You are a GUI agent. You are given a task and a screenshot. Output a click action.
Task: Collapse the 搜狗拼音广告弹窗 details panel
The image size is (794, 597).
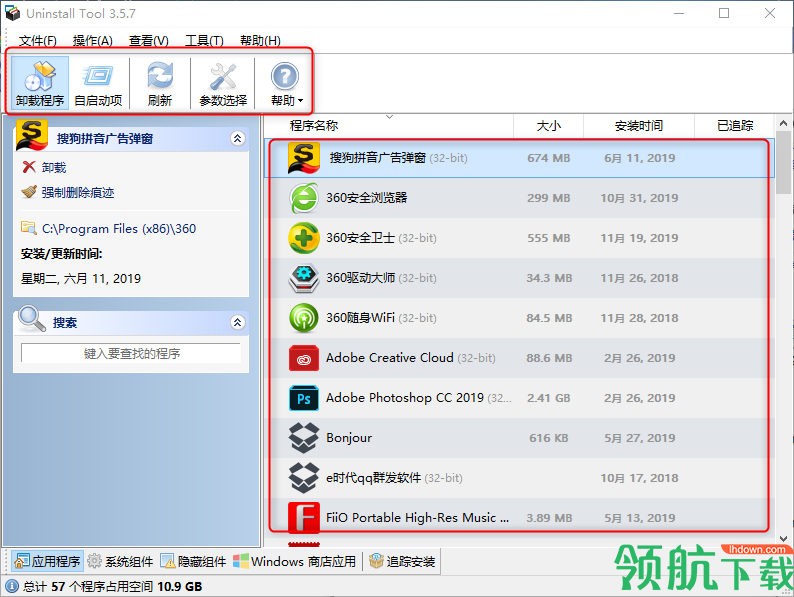point(237,138)
